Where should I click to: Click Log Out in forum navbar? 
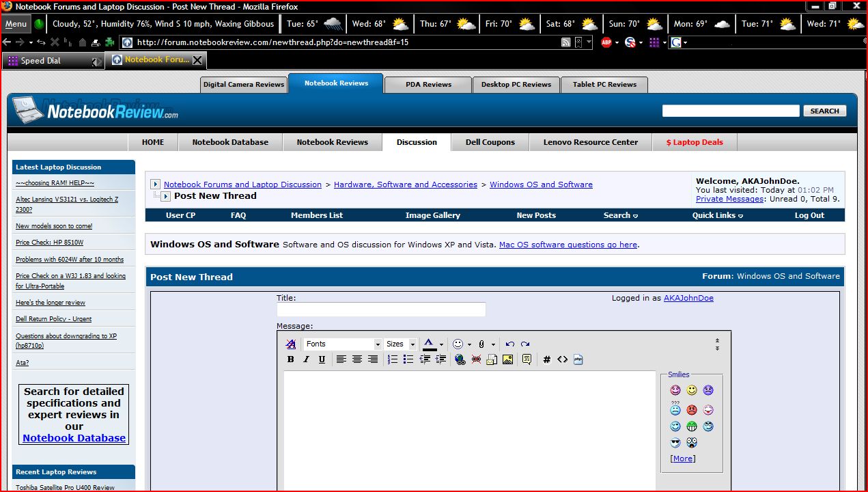click(809, 215)
